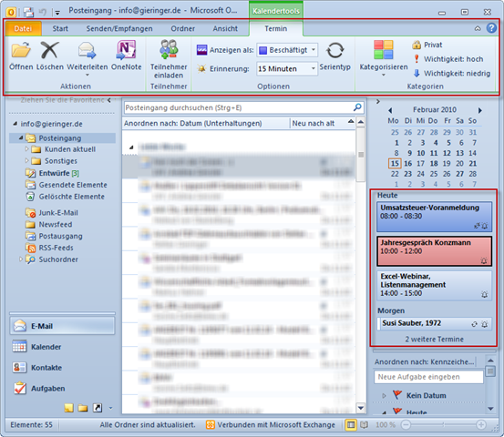Switch to the Senden/Empfangen ribbon tab
This screenshot has height=437, width=504.
point(119,28)
